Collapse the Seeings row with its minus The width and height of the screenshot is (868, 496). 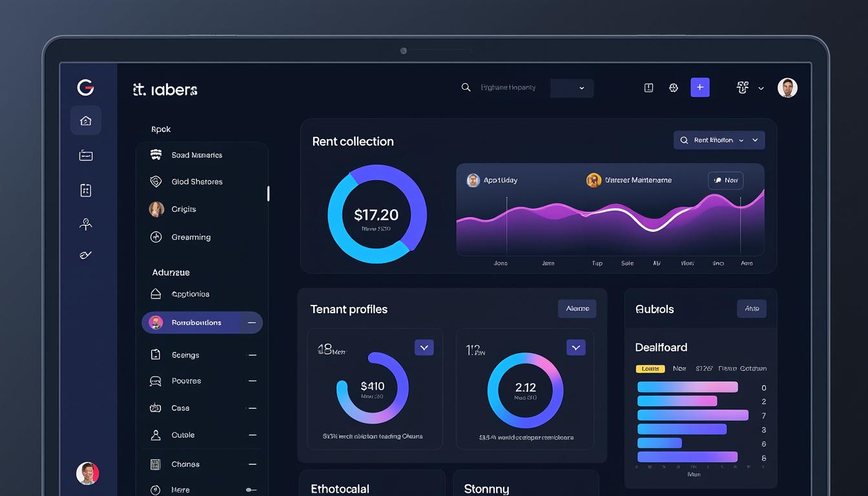click(253, 355)
